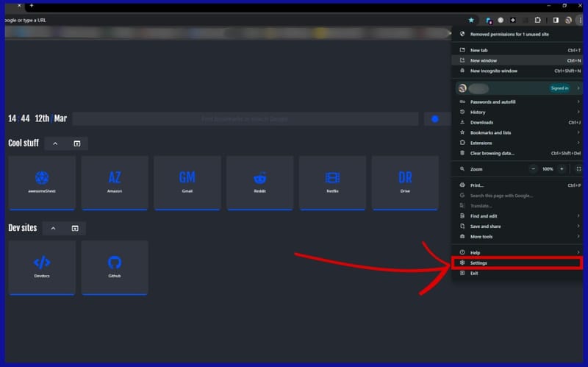This screenshot has height=367, width=588.
Task: Open the Netflix shortcut tile
Action: [x=332, y=182]
